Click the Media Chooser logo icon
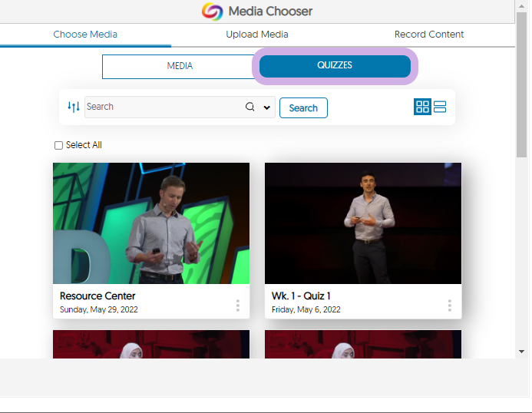The height and width of the screenshot is (413, 532). tap(213, 12)
